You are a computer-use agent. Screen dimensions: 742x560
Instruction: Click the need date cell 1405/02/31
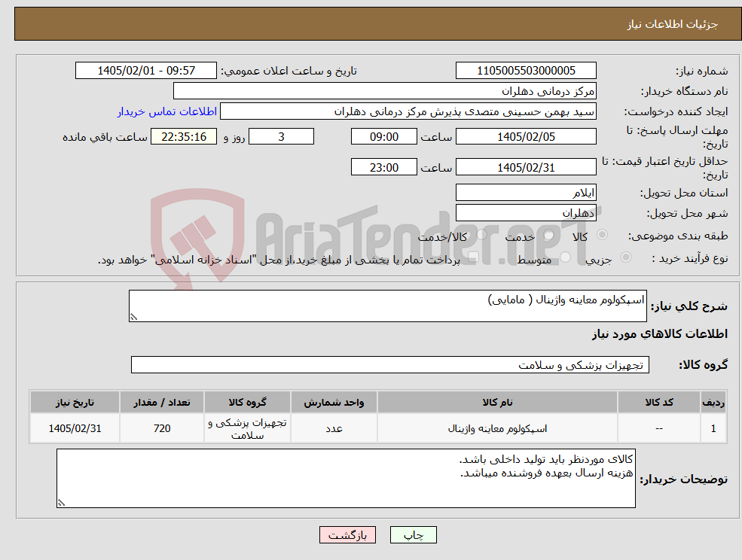click(75, 428)
